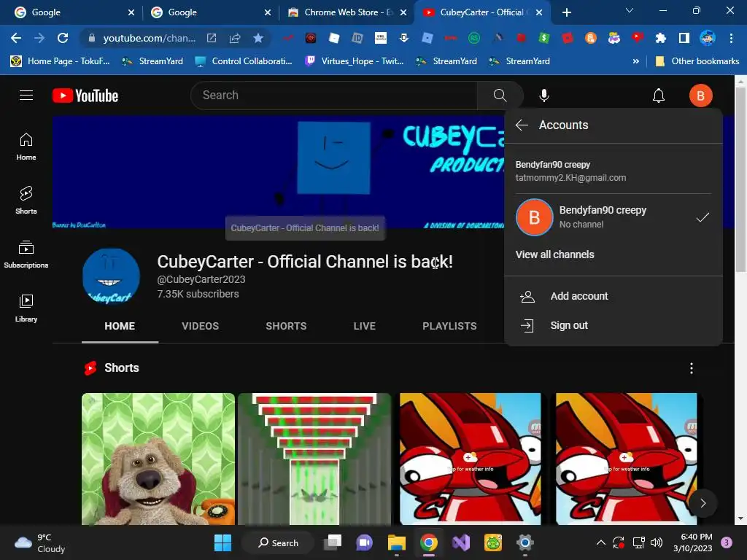
Task: Open Visual Studio from taskbar
Action: point(461,542)
